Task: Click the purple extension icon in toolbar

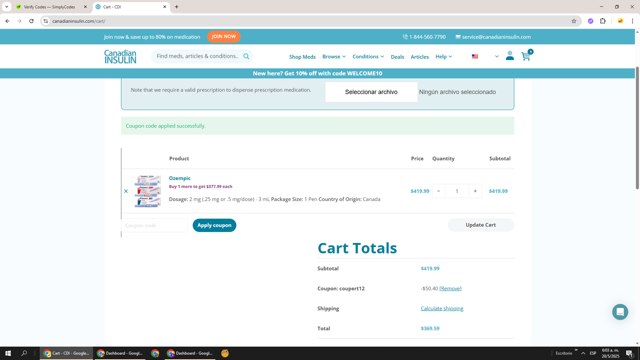Action: pyautogui.click(x=590, y=21)
